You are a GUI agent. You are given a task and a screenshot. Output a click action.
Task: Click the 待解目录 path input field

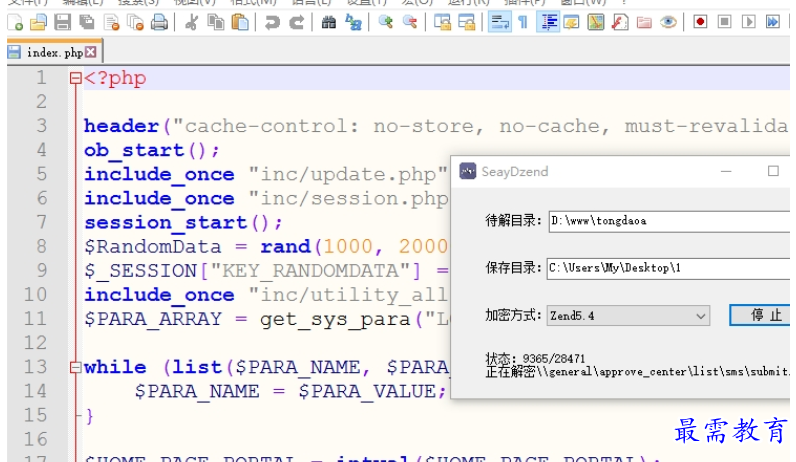(668, 221)
